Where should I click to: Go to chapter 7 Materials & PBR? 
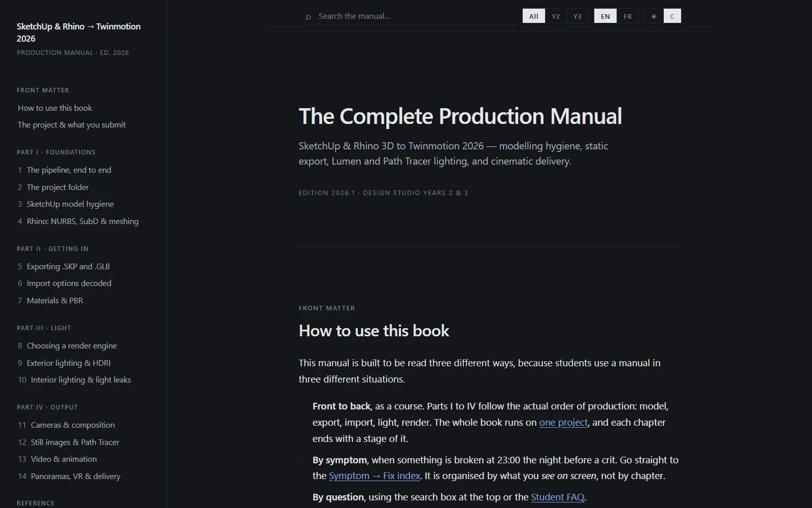click(50, 301)
